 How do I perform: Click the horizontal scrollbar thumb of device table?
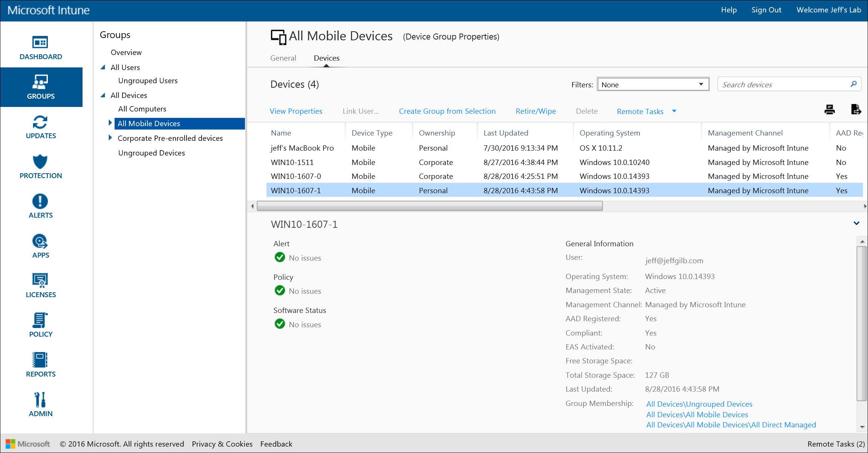tap(430, 206)
